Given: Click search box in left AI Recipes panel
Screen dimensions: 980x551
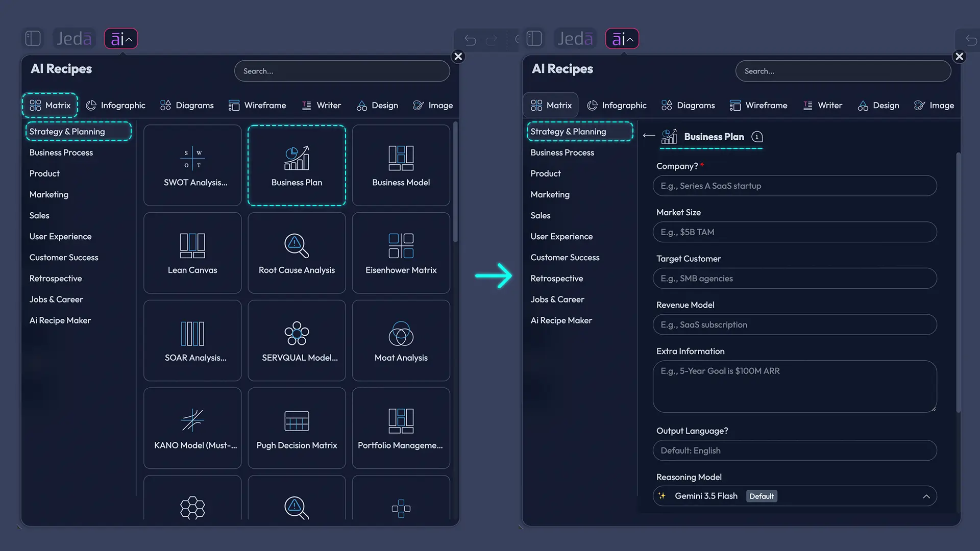Looking at the screenshot, I should (x=342, y=71).
